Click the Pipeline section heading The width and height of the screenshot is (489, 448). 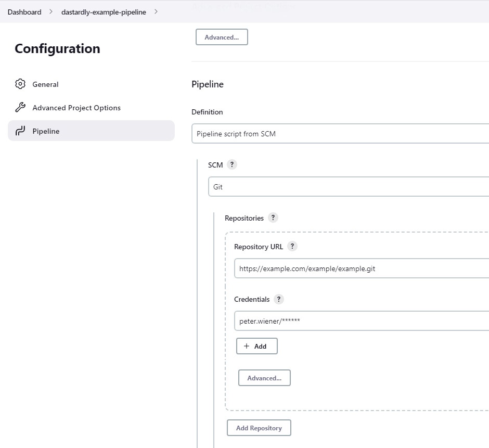click(208, 84)
